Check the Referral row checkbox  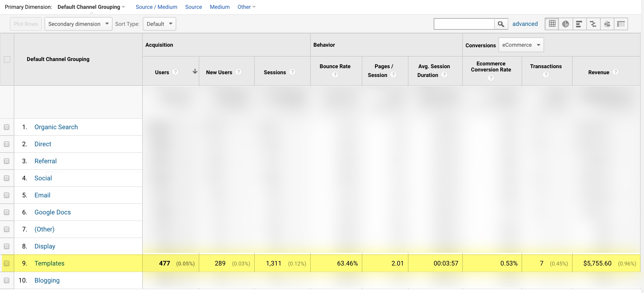(7, 161)
